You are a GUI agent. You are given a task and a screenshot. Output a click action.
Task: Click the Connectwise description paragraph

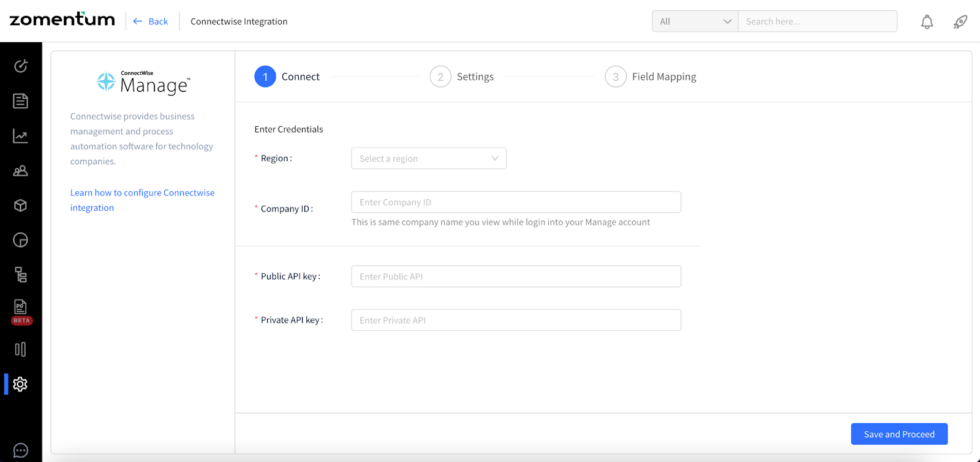pos(141,139)
